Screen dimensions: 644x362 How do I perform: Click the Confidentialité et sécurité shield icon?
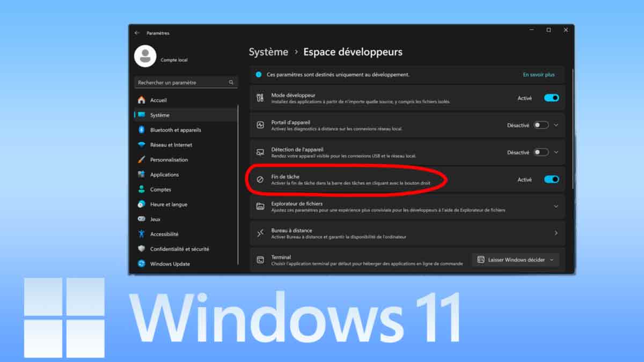(x=142, y=249)
